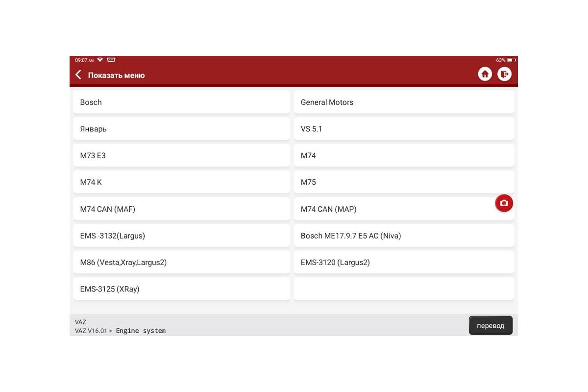Tap the battery indicator icon

pos(511,60)
